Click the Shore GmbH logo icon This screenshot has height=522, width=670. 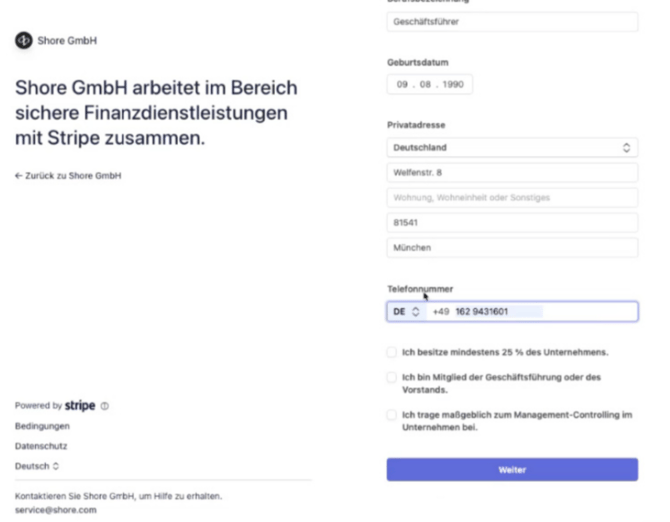click(23, 41)
